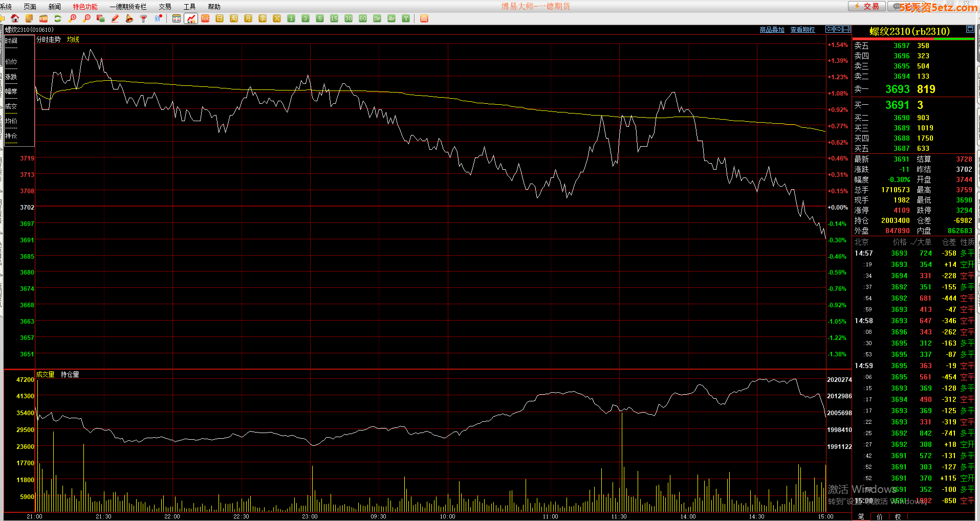Viewport: 980px width, 521px height.
Task: Open the funnel filter tool
Action: pyautogui.click(x=144, y=18)
